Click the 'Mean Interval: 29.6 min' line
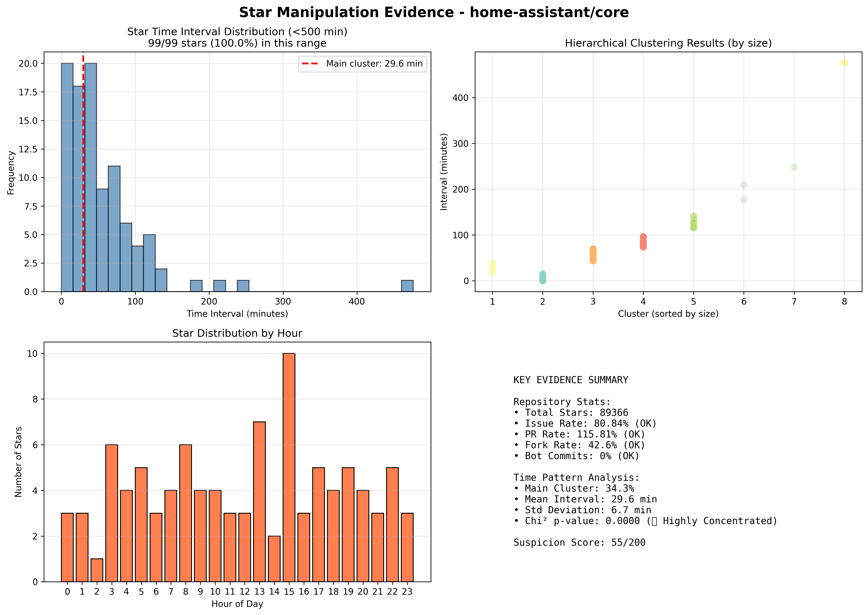868x615 pixels. (x=585, y=499)
